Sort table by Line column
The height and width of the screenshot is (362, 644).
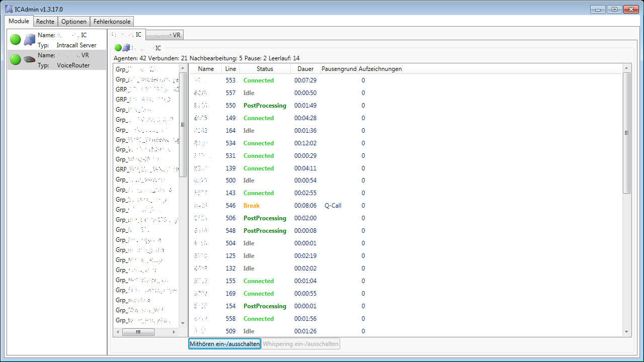pos(230,69)
